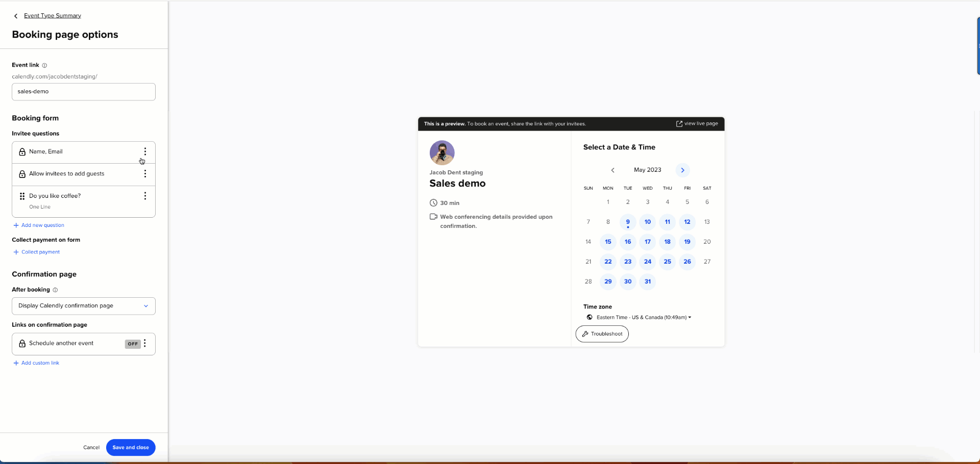This screenshot has height=464, width=980.
Task: Go to next month in calendar
Action: [682, 170]
